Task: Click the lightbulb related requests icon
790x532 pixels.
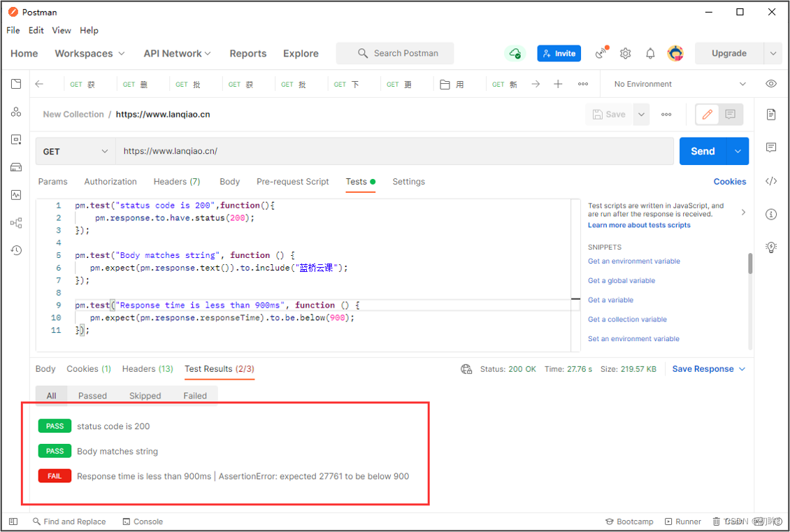Action: (x=771, y=247)
